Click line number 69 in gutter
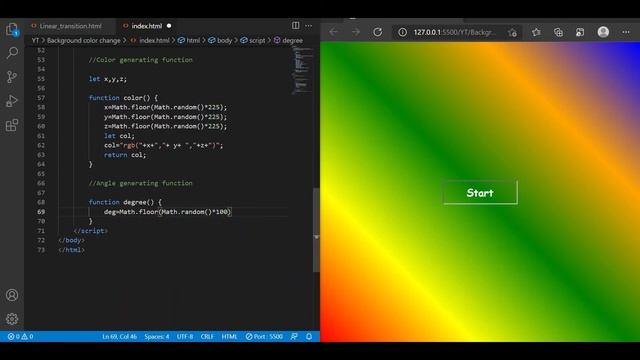This screenshot has width=640, height=360. click(x=41, y=211)
